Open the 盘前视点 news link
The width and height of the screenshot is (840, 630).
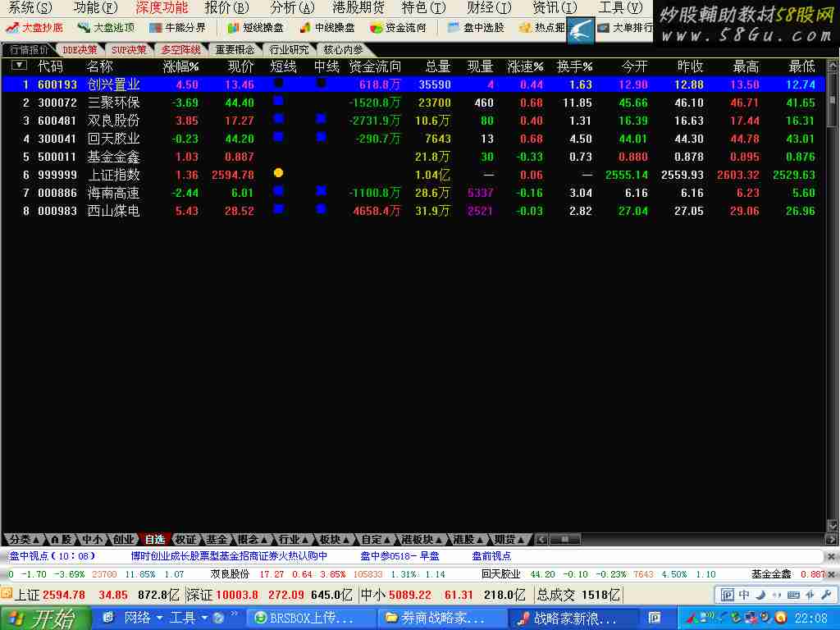point(491,556)
